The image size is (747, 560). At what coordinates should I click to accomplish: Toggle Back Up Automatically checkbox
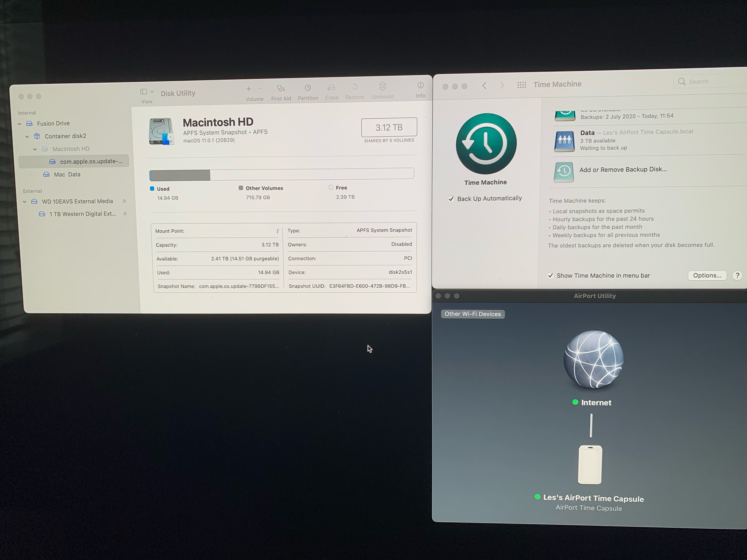(x=451, y=199)
